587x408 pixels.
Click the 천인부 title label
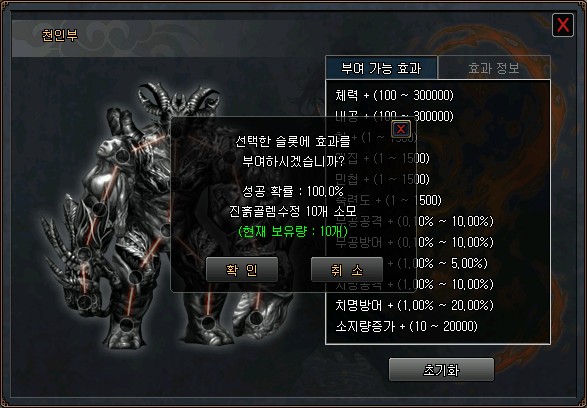(x=60, y=35)
